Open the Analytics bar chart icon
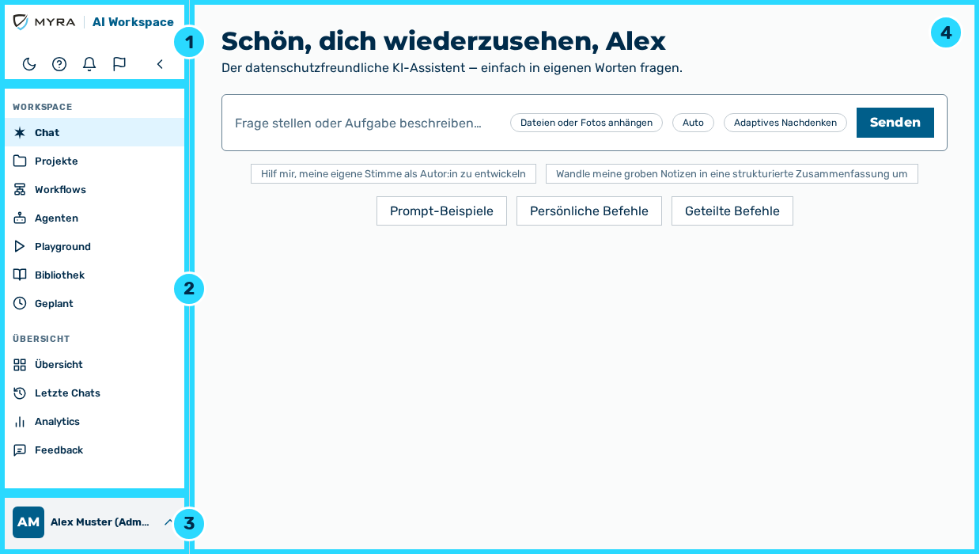 click(x=20, y=421)
